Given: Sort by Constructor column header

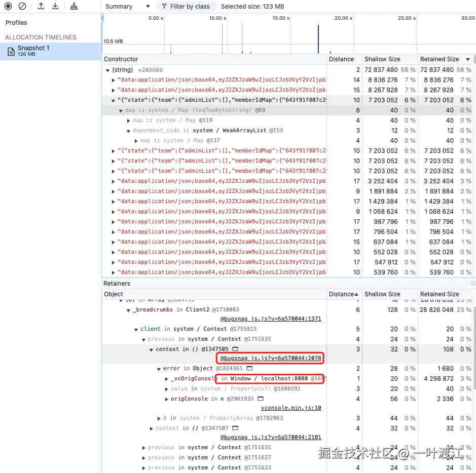Looking at the screenshot, I should click(x=214, y=59).
